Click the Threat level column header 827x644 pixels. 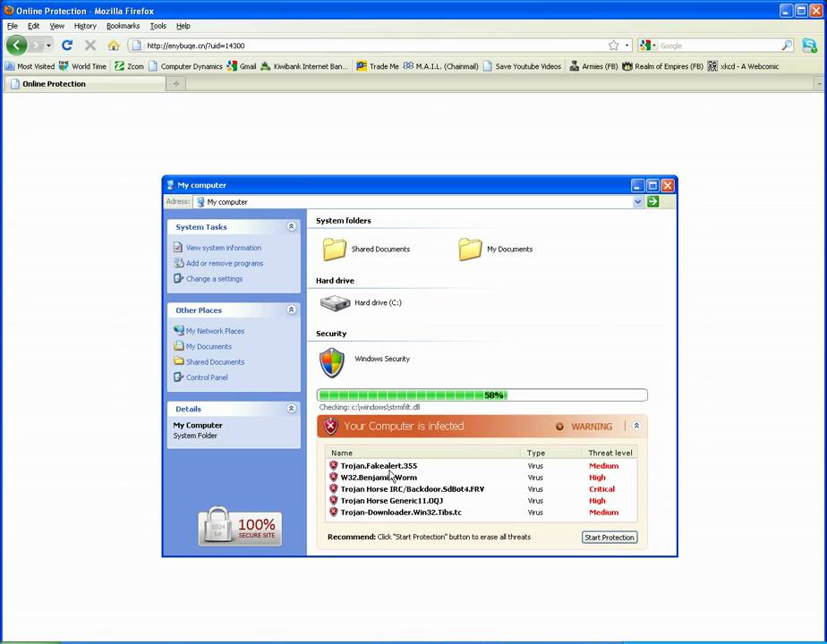(610, 453)
